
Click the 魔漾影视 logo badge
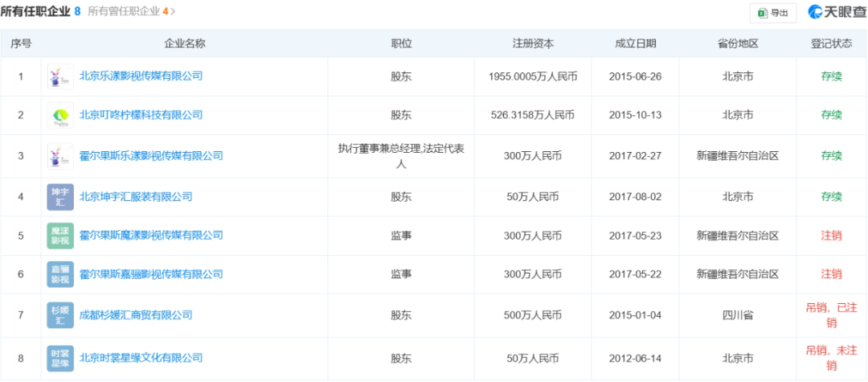point(60,236)
